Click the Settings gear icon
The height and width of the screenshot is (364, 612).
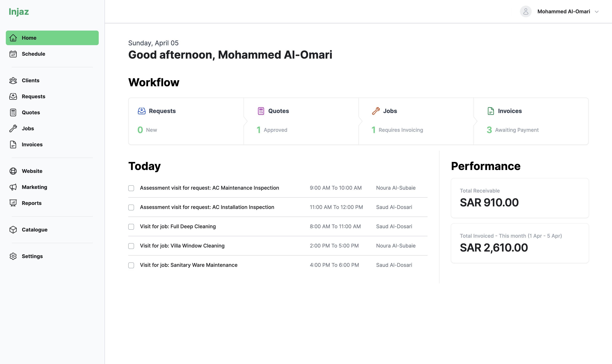[13, 256]
